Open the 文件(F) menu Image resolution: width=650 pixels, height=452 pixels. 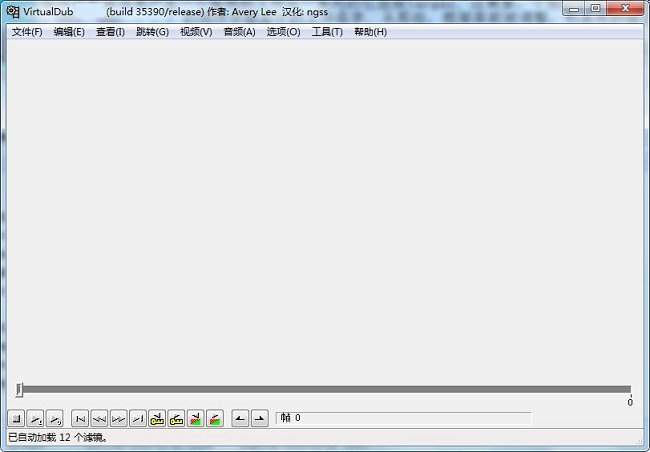point(27,32)
